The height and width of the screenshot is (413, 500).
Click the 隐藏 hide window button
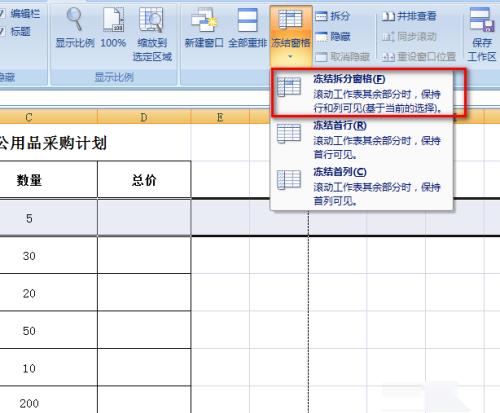[332, 36]
